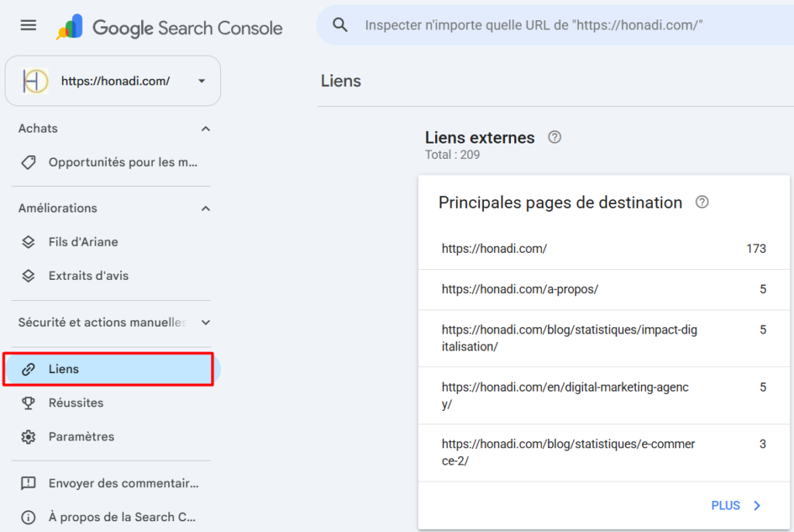794x532 pixels.
Task: Open the https://honadi.com/ row
Action: (603, 249)
